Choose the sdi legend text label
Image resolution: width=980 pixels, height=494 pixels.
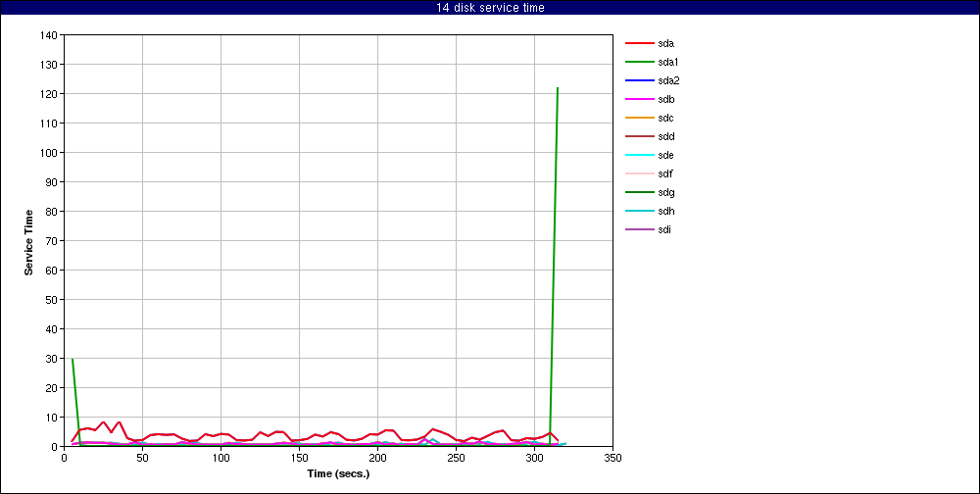[665, 230]
